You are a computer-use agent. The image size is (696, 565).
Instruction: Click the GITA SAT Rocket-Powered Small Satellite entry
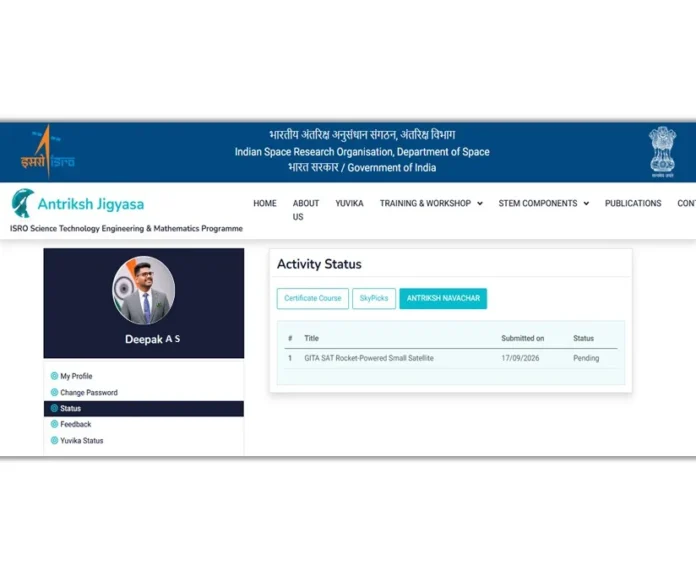point(369,358)
